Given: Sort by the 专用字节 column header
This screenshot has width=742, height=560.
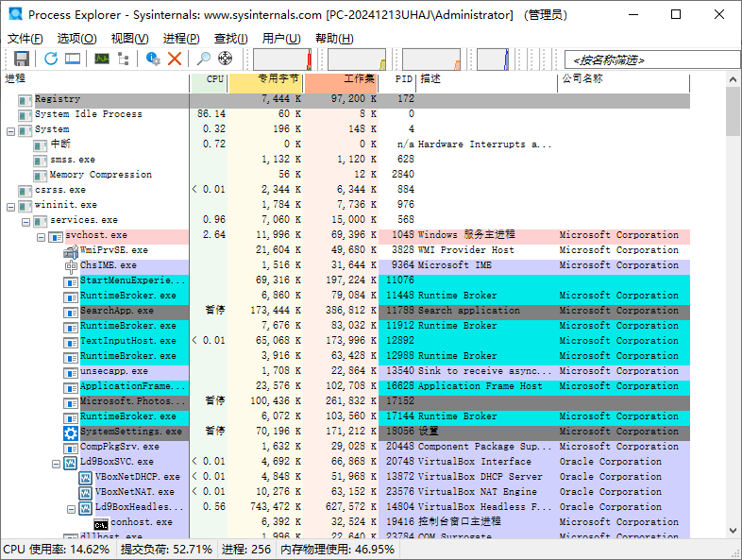Looking at the screenshot, I should 265,83.
